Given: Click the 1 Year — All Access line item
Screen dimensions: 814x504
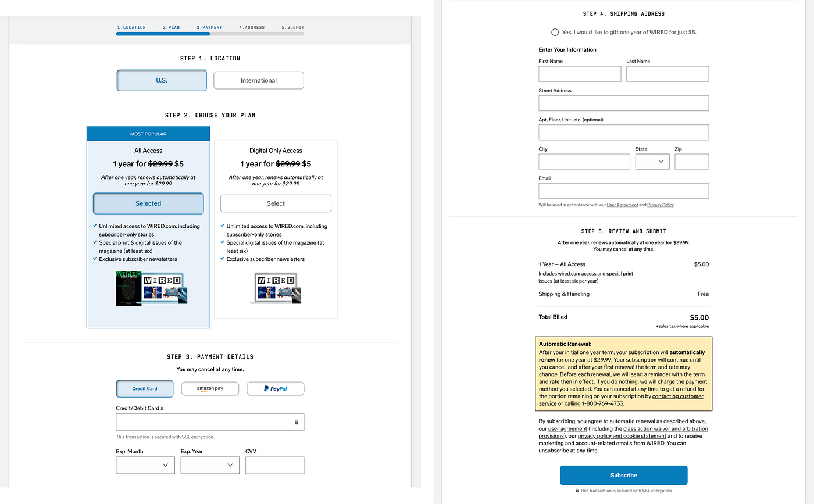Looking at the screenshot, I should coord(562,264).
